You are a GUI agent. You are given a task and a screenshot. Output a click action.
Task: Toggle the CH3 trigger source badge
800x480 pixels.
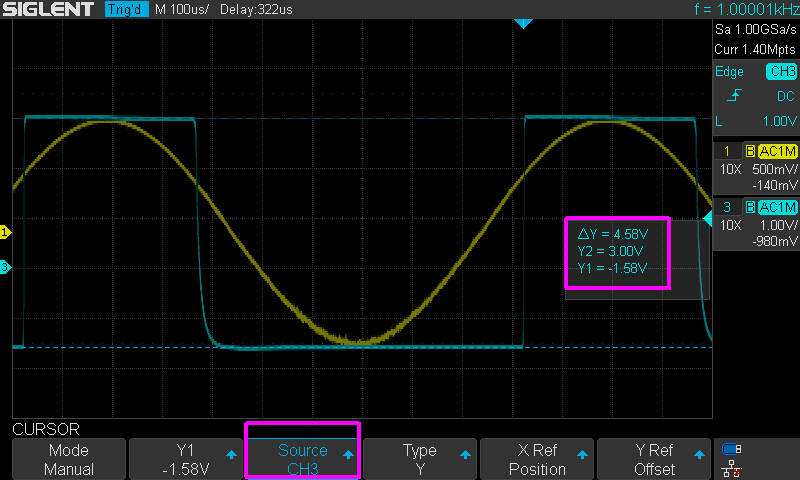point(781,72)
